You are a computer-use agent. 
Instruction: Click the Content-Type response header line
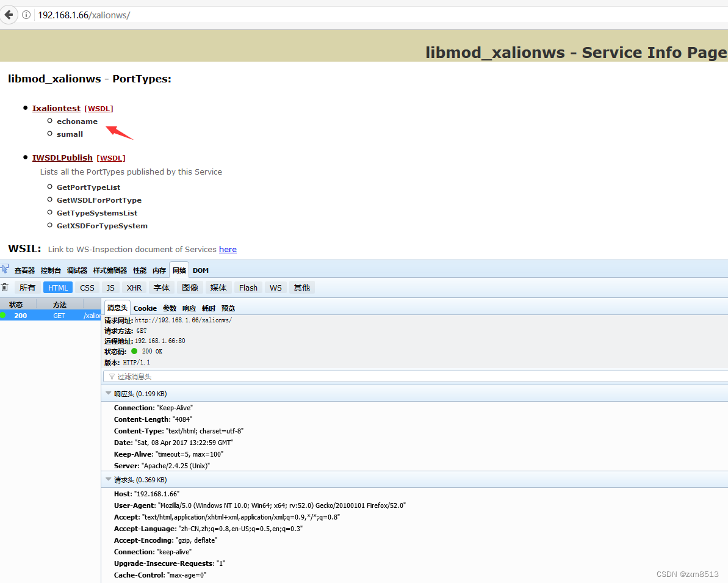pyautogui.click(x=178, y=431)
